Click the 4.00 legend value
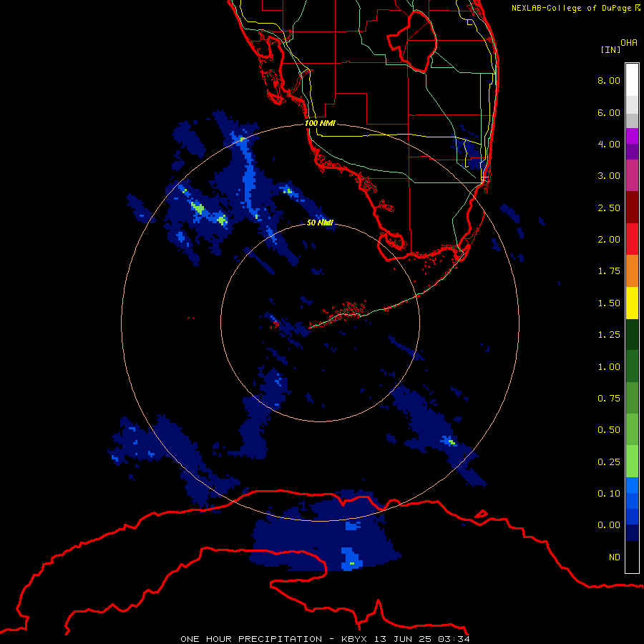The width and height of the screenshot is (644, 644). click(609, 144)
